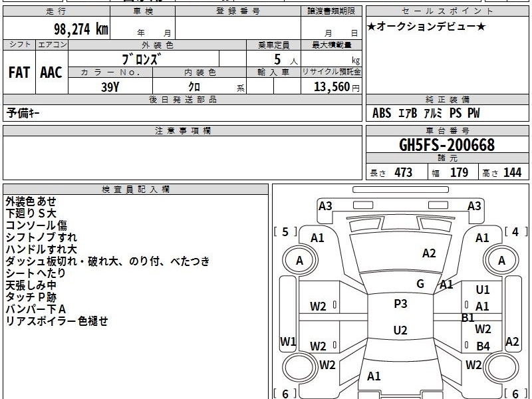532x399 pixels.
Task: Select the note リアスポイラー色褪せ
Action: point(57,321)
